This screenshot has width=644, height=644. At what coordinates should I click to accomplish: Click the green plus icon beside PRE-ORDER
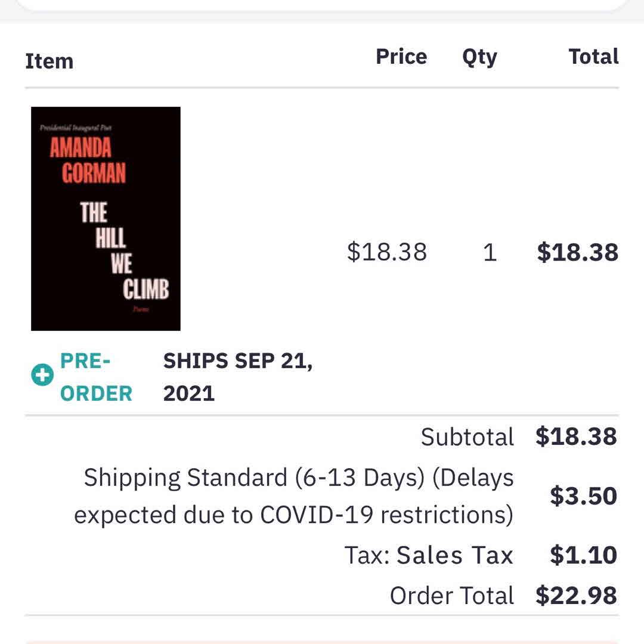42,376
